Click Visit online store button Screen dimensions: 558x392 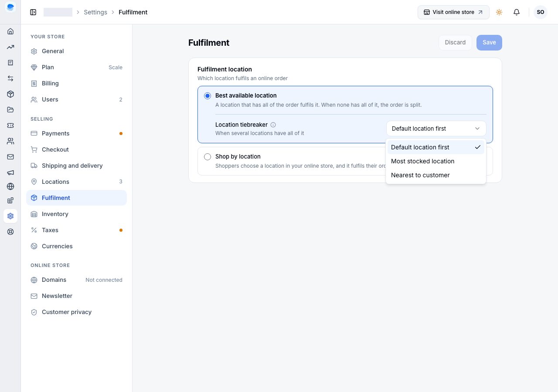[x=453, y=12]
